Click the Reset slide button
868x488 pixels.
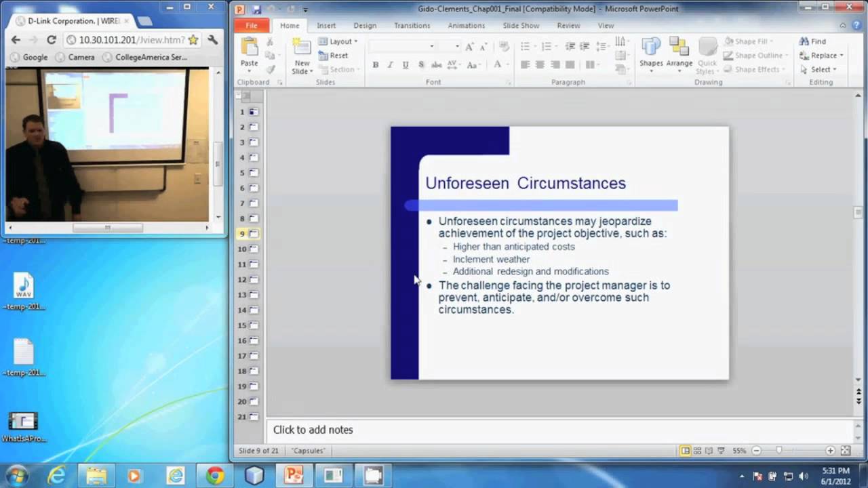point(333,56)
